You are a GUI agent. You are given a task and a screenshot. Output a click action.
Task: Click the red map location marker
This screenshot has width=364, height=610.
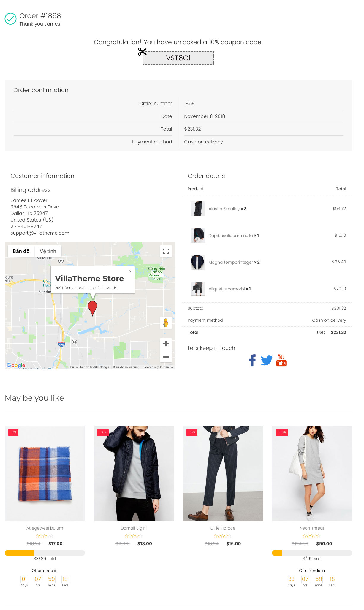pyautogui.click(x=93, y=308)
